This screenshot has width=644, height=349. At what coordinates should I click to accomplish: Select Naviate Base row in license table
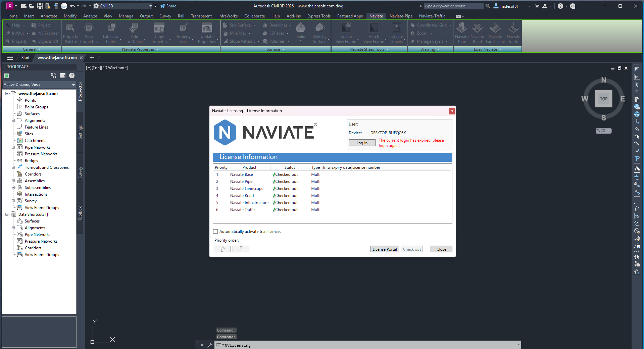tap(332, 174)
